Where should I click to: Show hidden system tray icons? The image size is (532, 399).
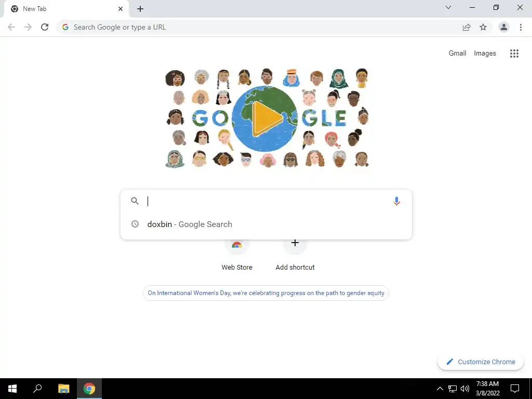pyautogui.click(x=440, y=389)
